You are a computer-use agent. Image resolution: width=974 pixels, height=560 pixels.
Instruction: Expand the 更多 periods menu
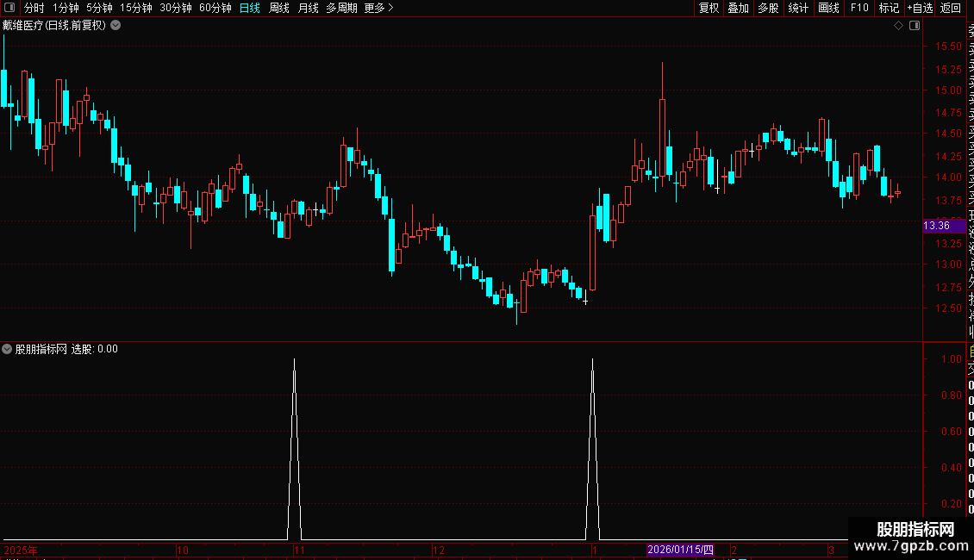tap(379, 8)
